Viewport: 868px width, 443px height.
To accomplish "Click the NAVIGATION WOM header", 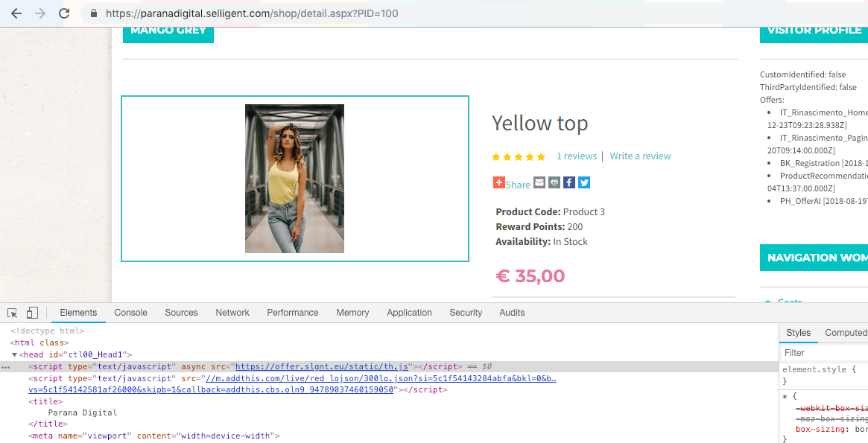I will point(814,258).
